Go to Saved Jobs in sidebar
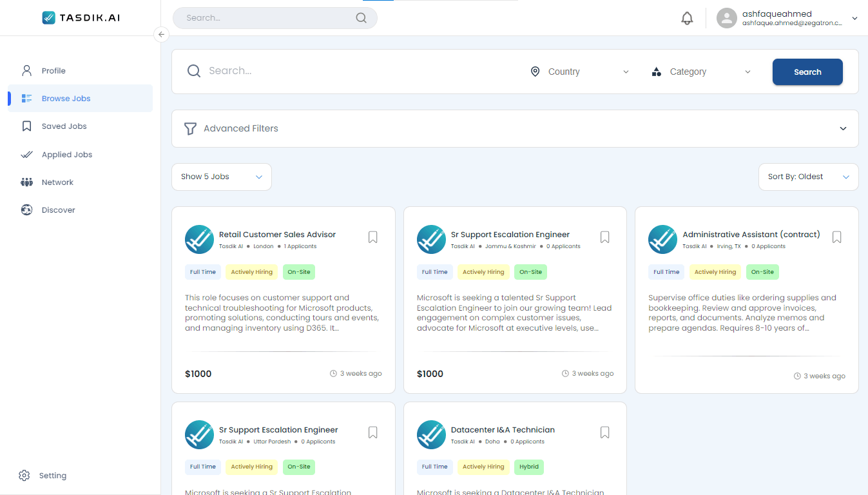 64,126
